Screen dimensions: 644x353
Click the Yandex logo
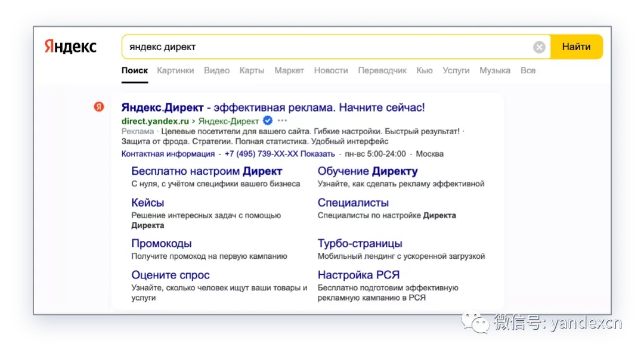pos(70,47)
